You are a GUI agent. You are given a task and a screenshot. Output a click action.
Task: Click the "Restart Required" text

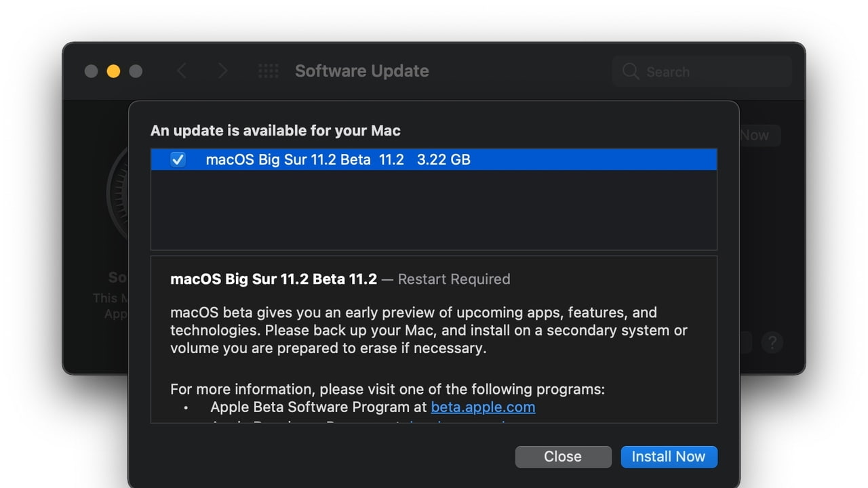(x=454, y=279)
